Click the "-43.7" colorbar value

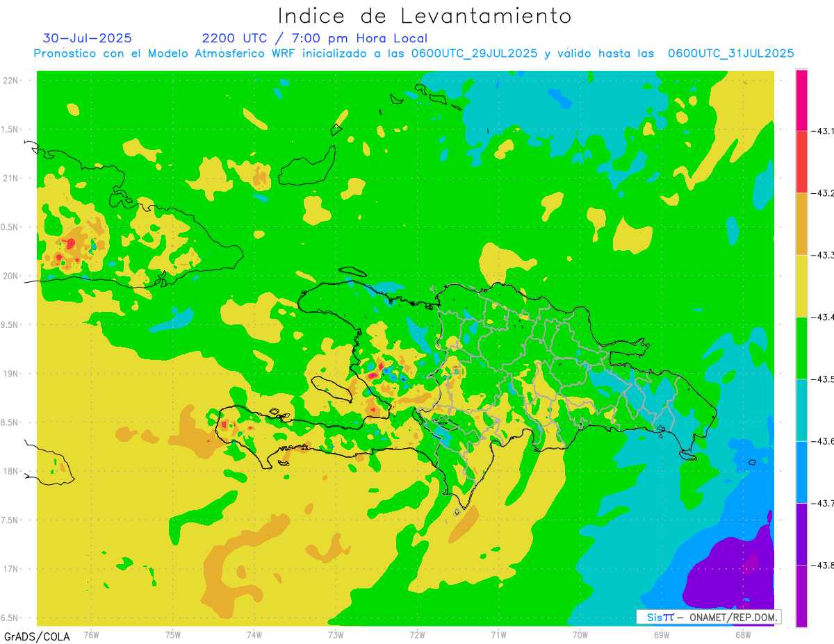[824, 503]
